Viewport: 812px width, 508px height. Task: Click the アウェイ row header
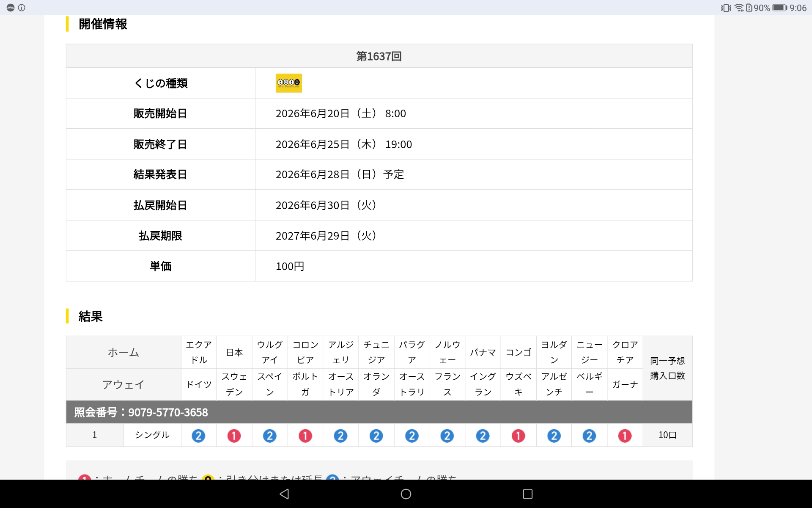pos(123,384)
